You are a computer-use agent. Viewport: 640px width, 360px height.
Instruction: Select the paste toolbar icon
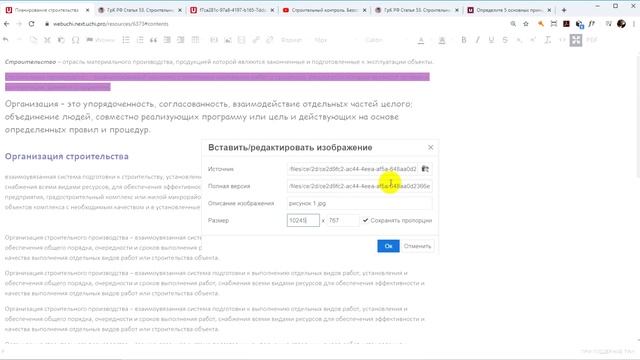(x=61, y=40)
